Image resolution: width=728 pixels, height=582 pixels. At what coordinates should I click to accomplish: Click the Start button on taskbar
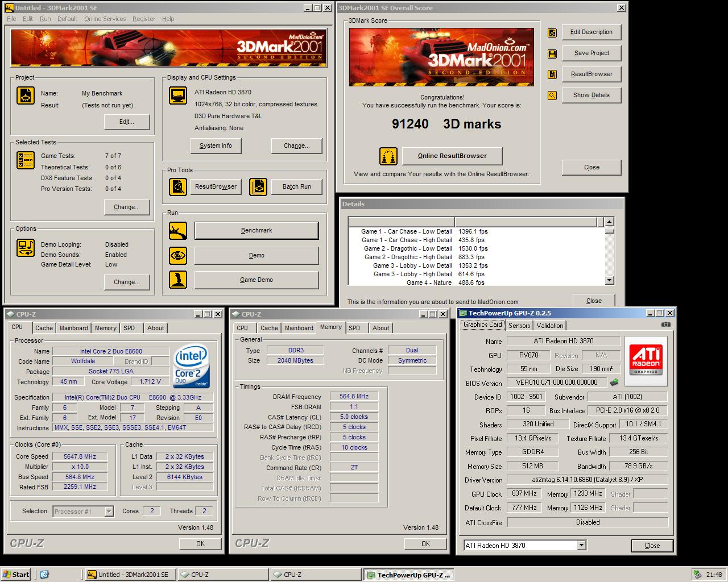16,575
